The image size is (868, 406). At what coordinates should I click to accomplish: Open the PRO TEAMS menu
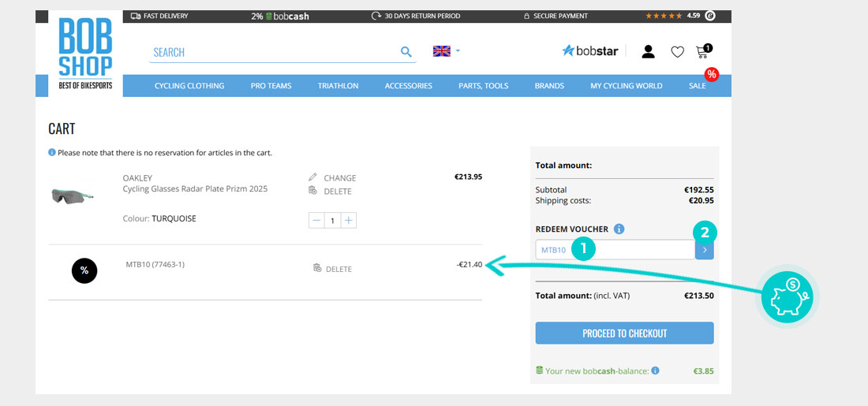[x=271, y=86]
